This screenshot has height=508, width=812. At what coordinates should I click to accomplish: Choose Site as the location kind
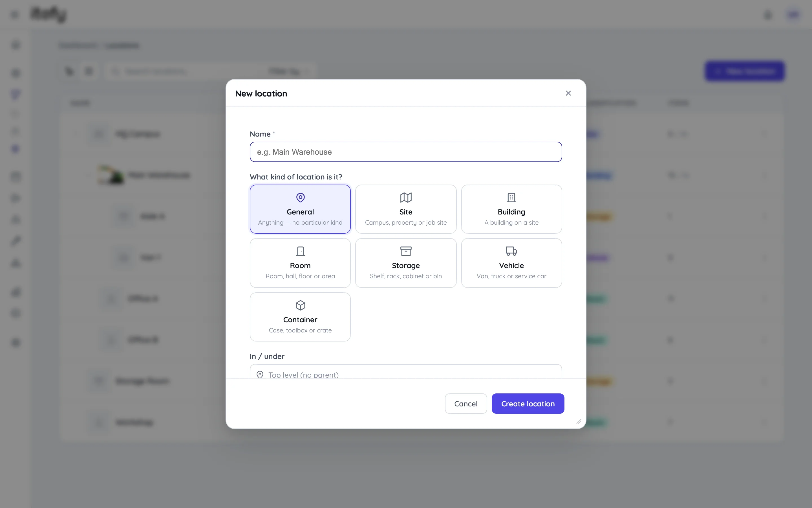[x=406, y=209]
